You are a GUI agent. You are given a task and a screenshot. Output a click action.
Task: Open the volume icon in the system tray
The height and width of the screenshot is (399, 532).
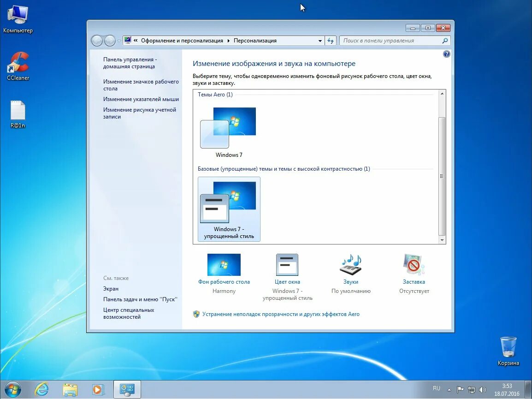[x=483, y=389]
